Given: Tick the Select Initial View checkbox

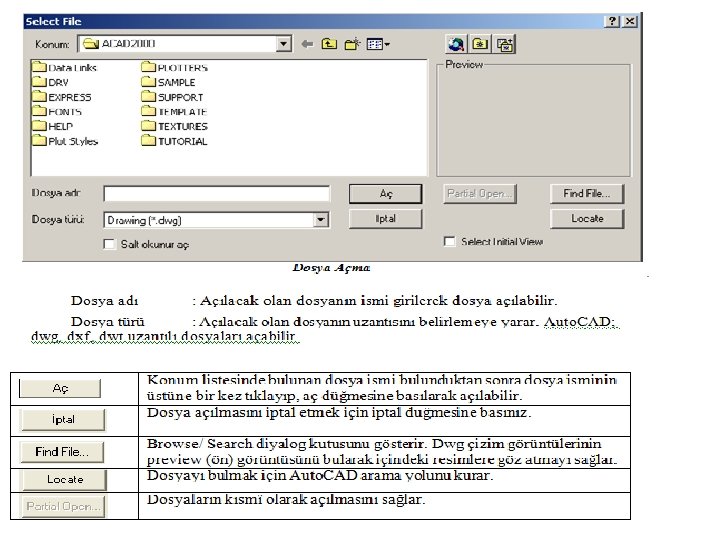Looking at the screenshot, I should [x=449, y=242].
